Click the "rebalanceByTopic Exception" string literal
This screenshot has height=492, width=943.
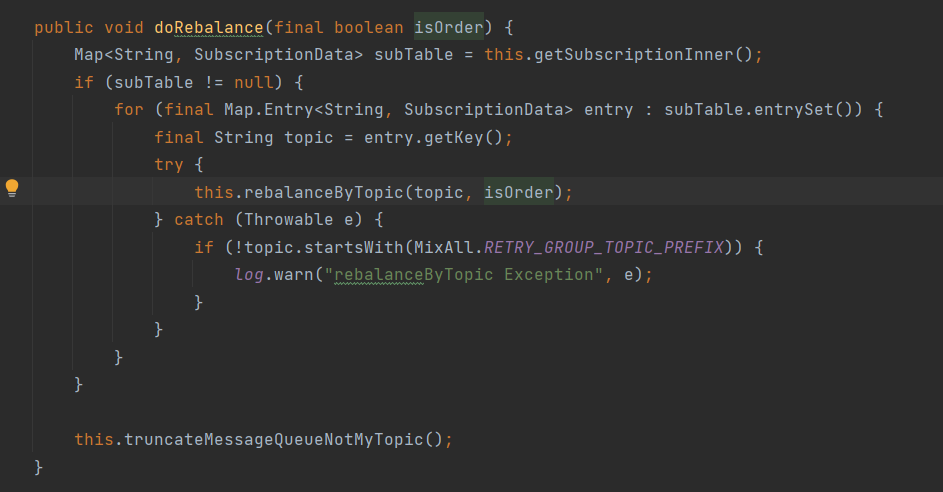tap(468, 274)
